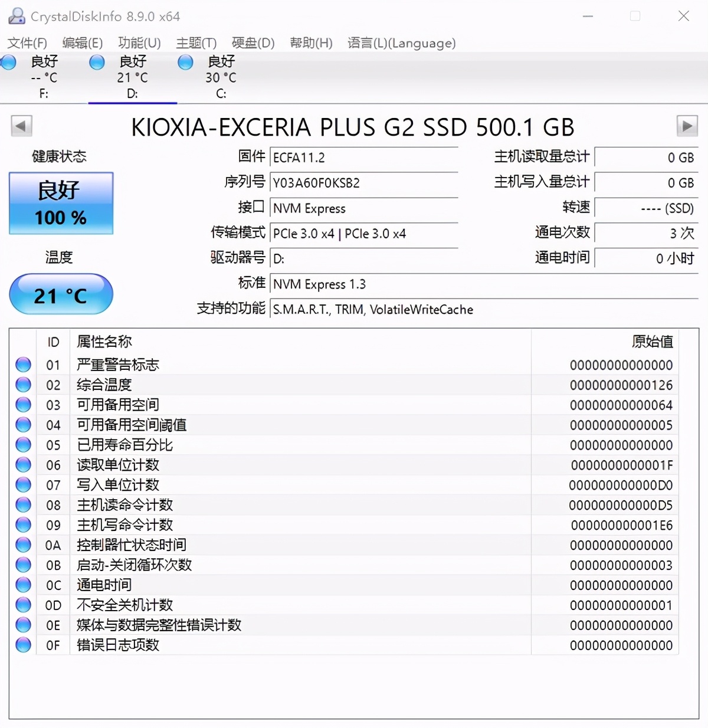This screenshot has height=728, width=708.
Task: Click raw value 000000000001E6
Action: click(x=622, y=526)
